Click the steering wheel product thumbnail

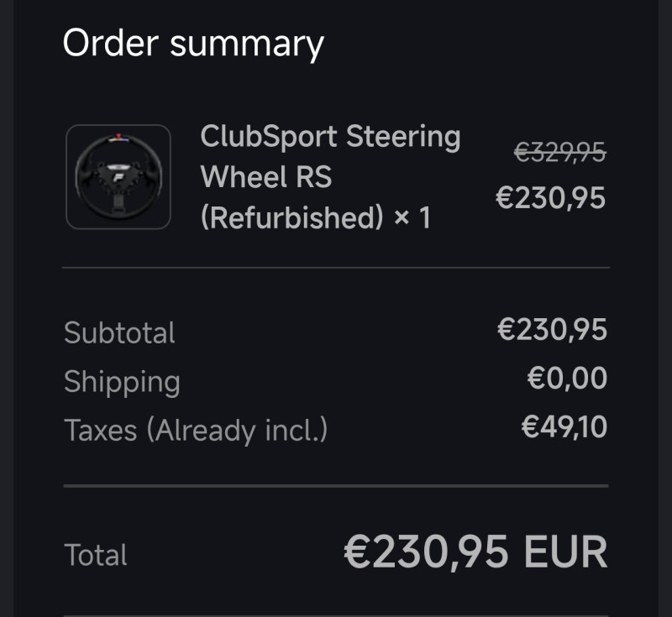coord(118,177)
